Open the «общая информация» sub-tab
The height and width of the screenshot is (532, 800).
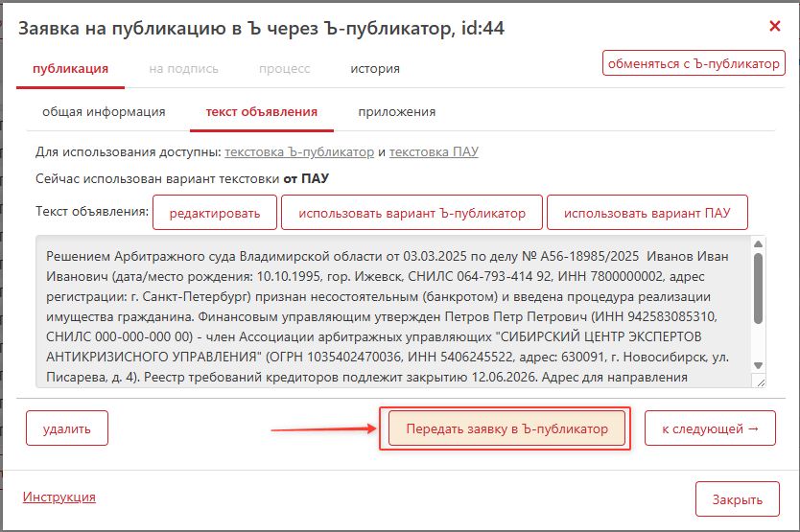click(x=104, y=112)
